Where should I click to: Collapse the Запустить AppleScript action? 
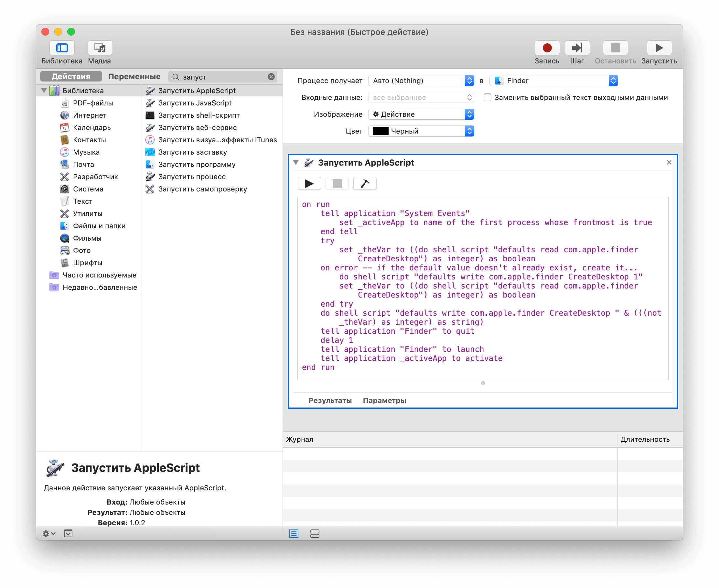[296, 163]
